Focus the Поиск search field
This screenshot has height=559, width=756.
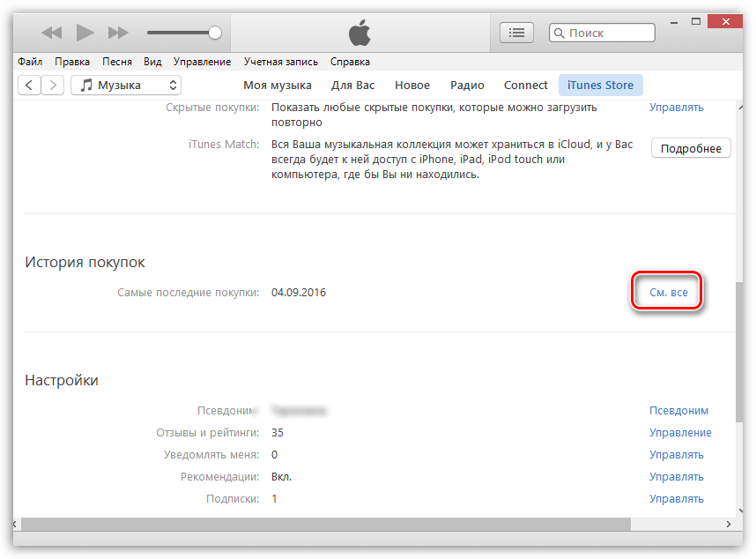click(x=602, y=33)
